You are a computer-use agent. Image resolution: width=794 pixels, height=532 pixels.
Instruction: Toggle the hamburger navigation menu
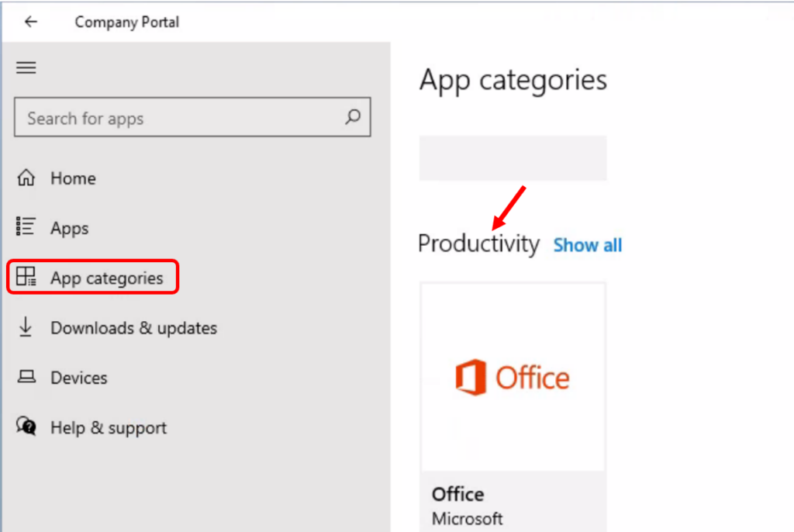click(26, 67)
